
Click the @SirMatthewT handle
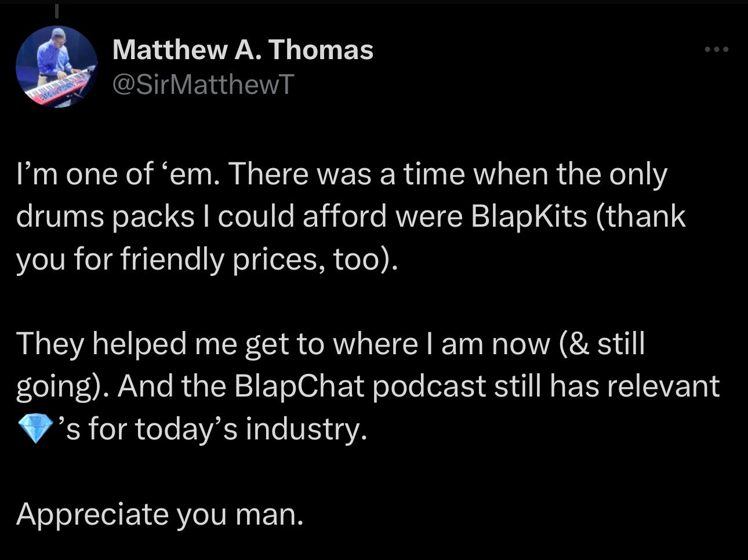click(x=204, y=85)
